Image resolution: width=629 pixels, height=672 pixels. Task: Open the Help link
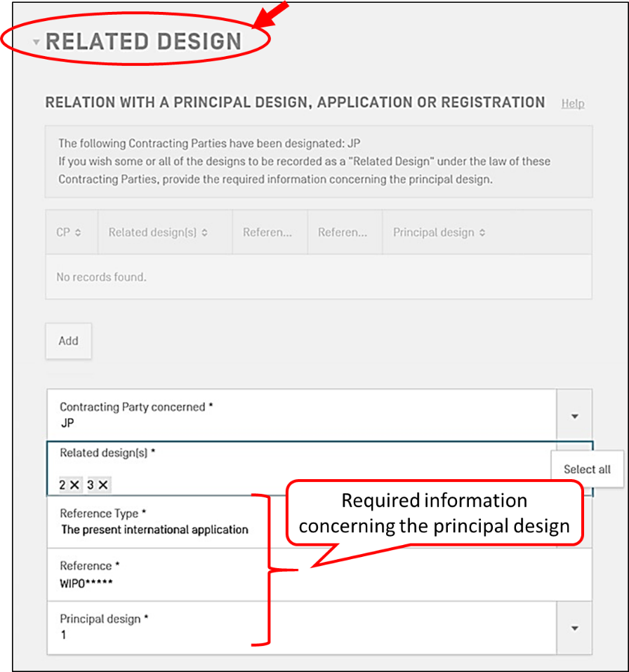click(x=573, y=103)
